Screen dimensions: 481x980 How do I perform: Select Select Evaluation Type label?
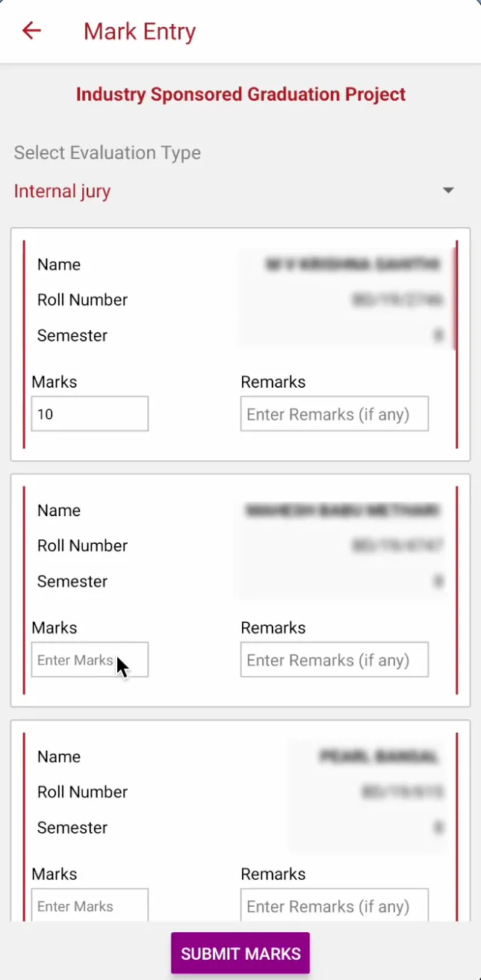[107, 153]
